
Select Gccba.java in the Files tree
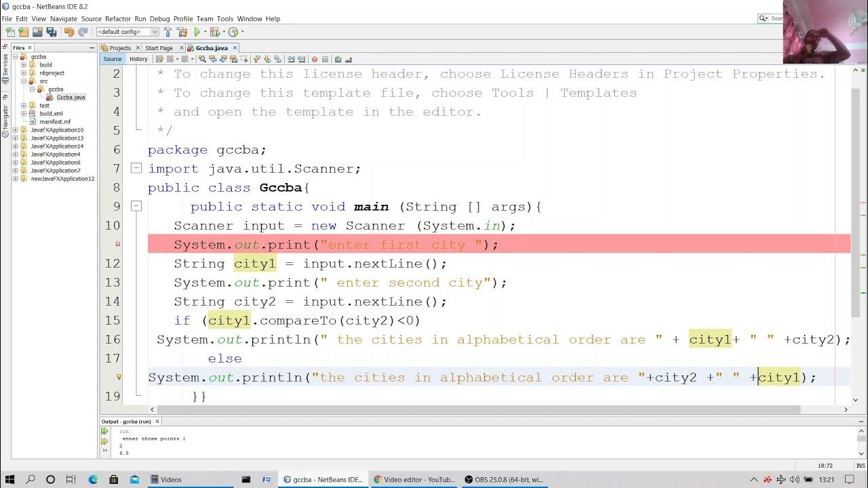pos(71,98)
